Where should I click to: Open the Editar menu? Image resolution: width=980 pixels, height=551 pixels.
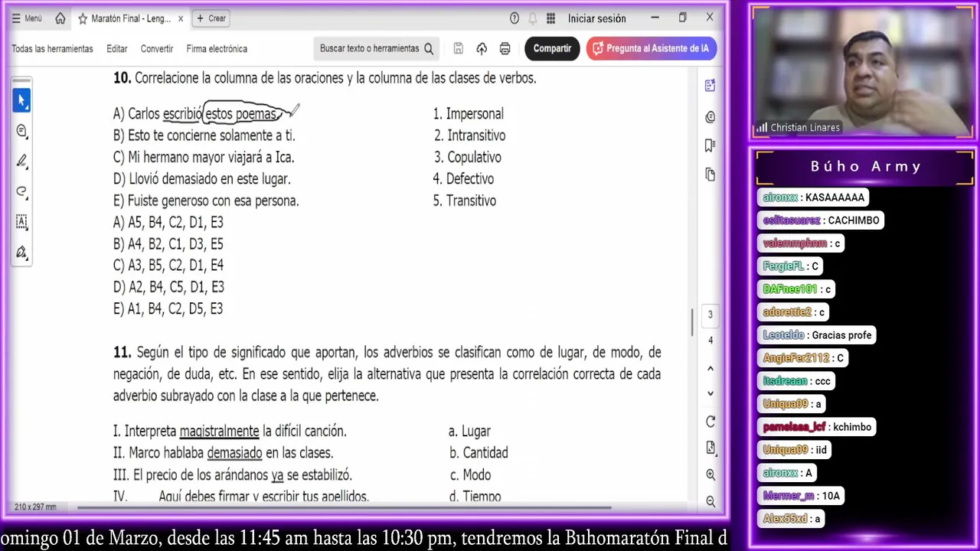click(117, 48)
